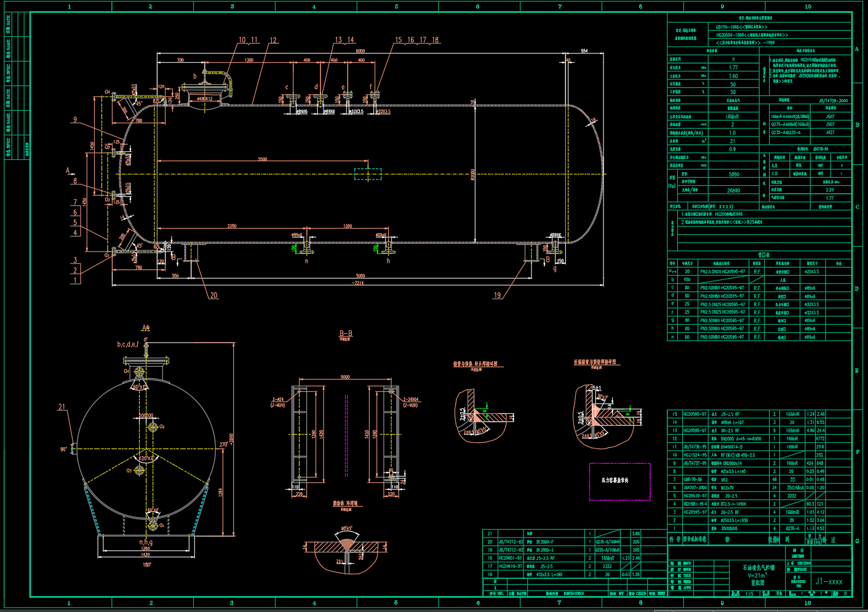The image size is (868, 612).
Task: Click the 5000 dimension in B-B view
Action: coord(345,377)
